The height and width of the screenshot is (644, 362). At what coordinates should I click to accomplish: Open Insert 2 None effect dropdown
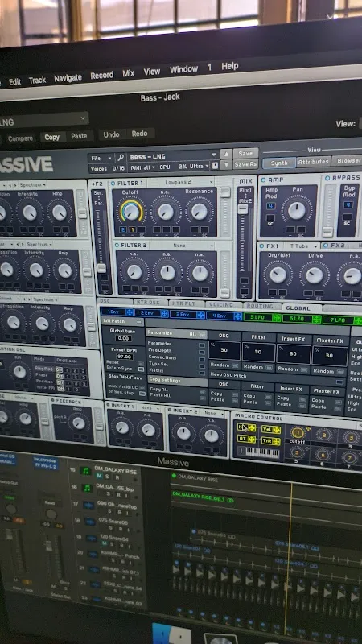[214, 412]
